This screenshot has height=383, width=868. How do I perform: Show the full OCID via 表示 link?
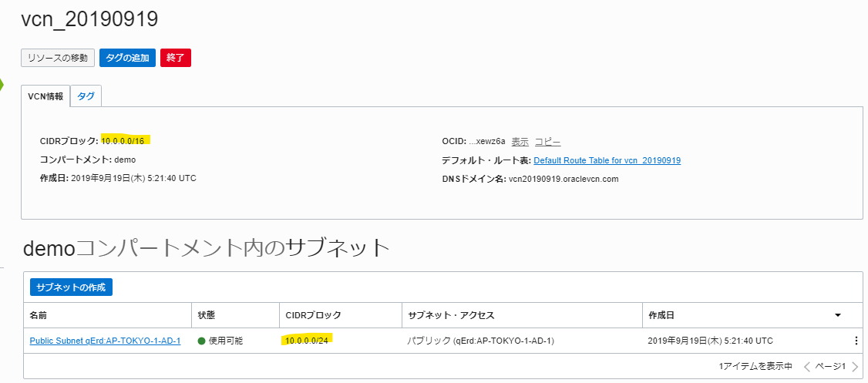520,142
